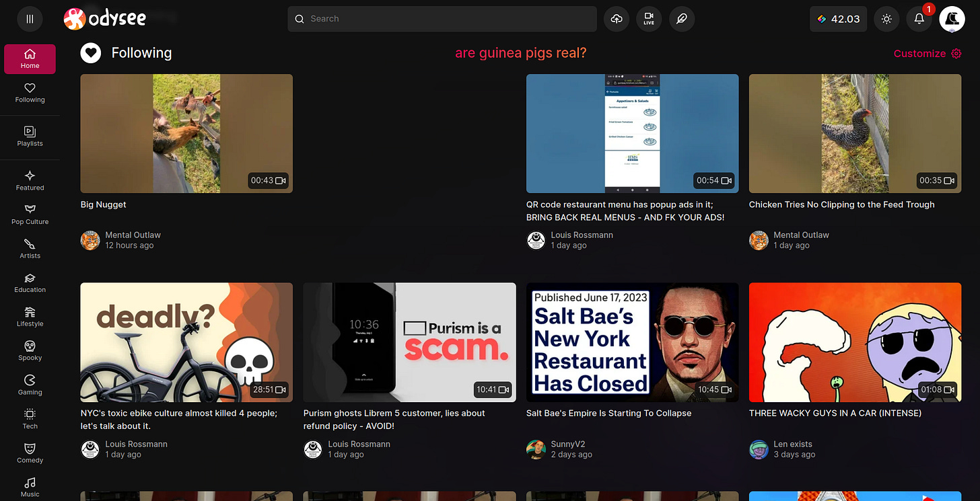Click Len exists channel avatar
Screen dimensions: 980x501
[759, 449]
